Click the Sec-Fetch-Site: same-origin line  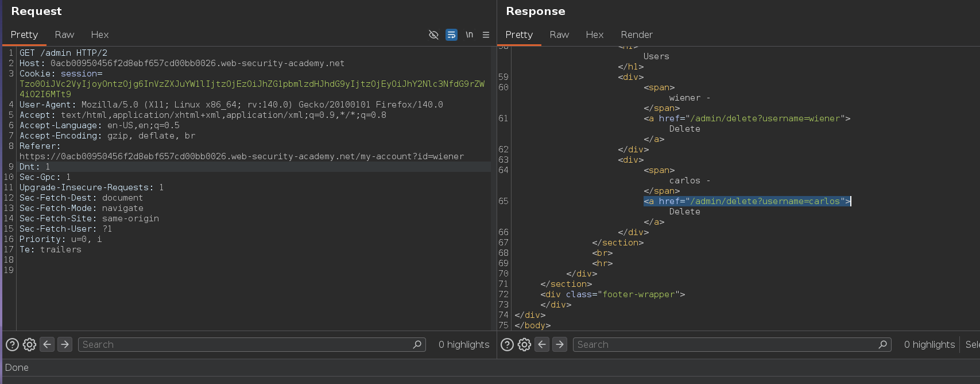(x=89, y=218)
